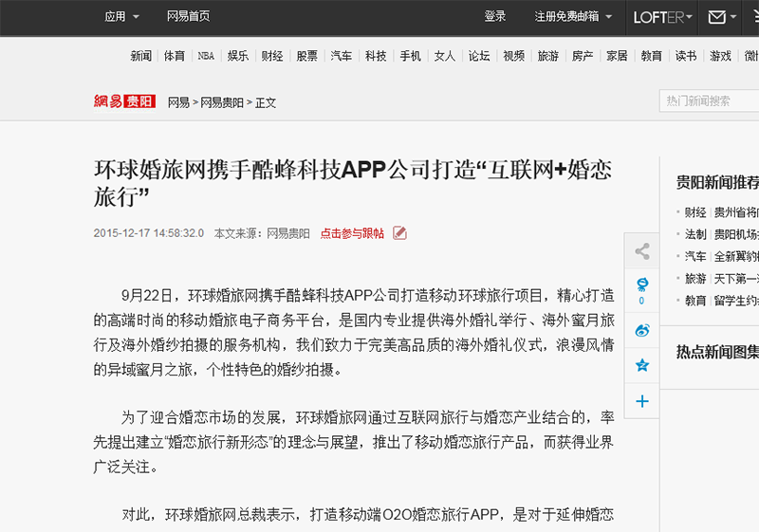This screenshot has height=532, width=759.
Task: Open the 游戏 channel
Action: 720,56
